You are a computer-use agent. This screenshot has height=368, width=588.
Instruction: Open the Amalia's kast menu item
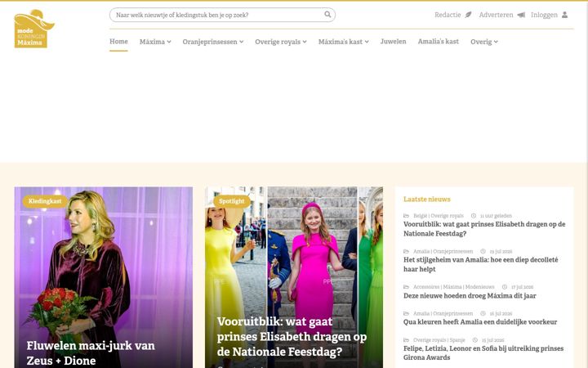pyautogui.click(x=438, y=42)
